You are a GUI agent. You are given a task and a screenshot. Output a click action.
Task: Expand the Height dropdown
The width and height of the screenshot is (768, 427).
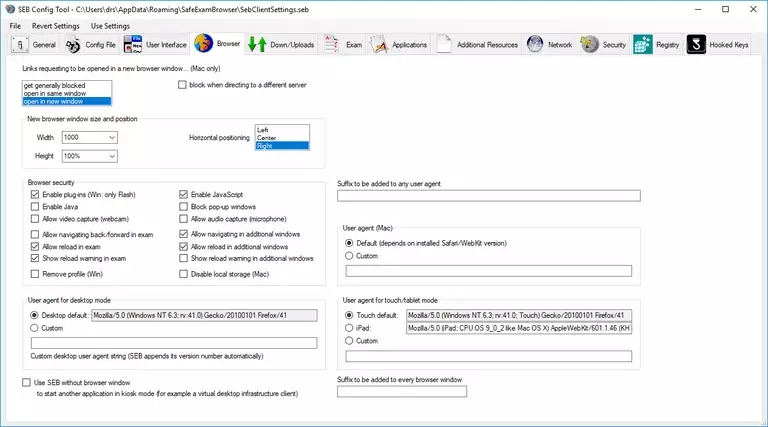coord(112,156)
